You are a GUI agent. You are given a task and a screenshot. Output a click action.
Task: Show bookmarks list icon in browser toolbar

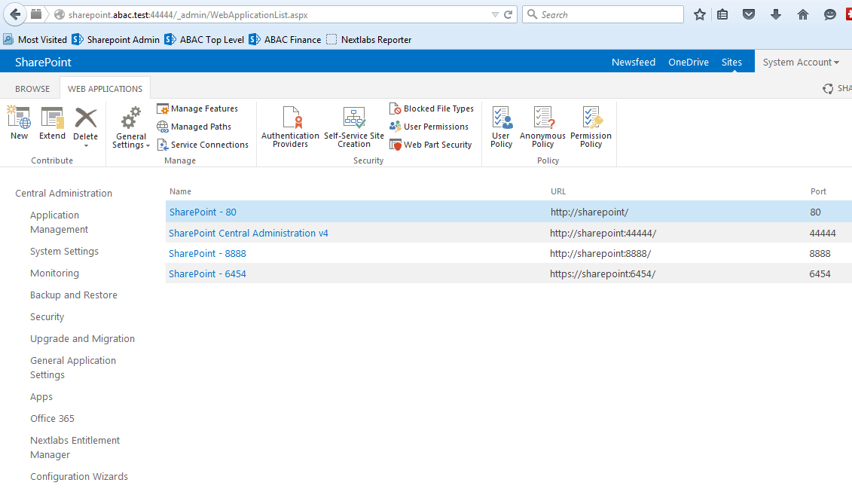[722, 14]
